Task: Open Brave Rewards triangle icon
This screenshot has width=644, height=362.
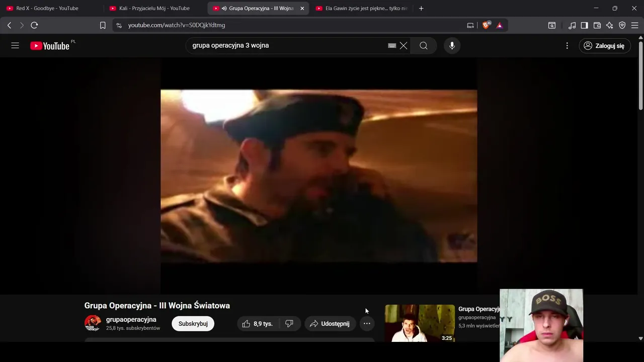Action: (500, 25)
